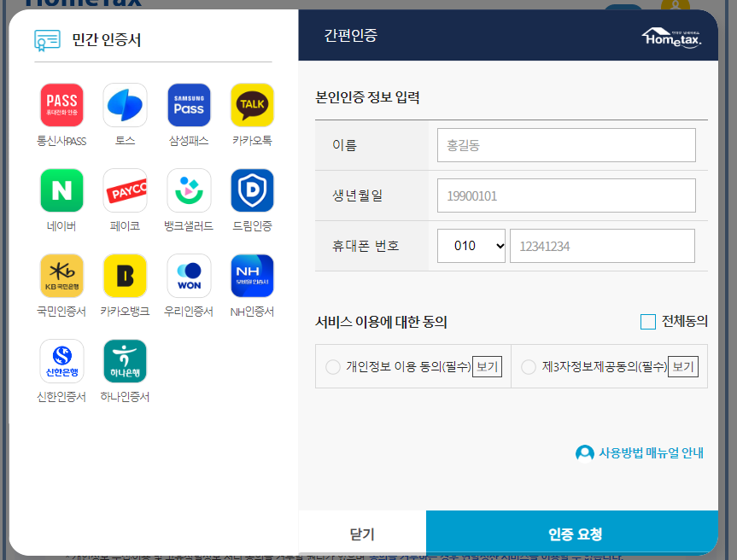Click the 민간 인증서 certificate header icon
737x560 pixels.
47,40
